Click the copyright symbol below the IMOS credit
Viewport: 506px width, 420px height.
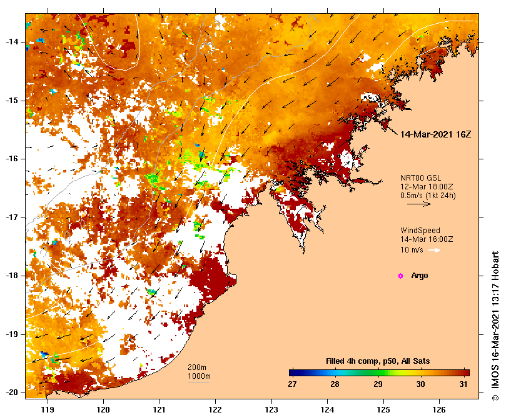495,397
